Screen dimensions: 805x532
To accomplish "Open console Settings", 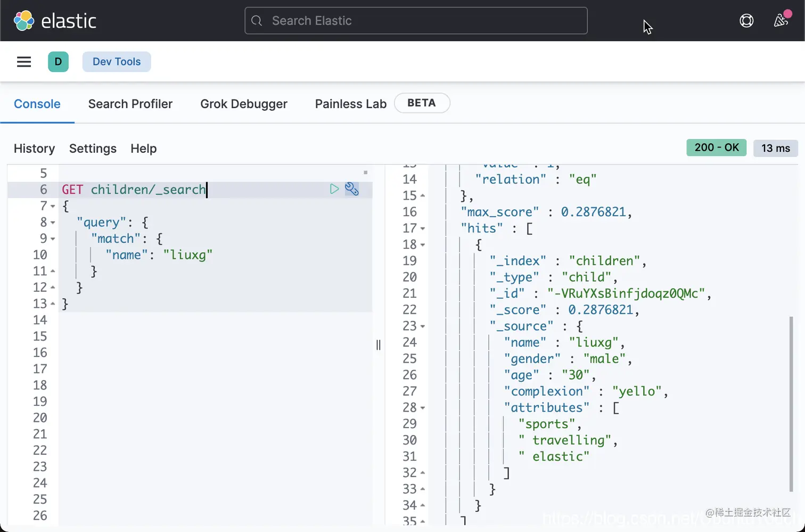I will [x=93, y=149].
